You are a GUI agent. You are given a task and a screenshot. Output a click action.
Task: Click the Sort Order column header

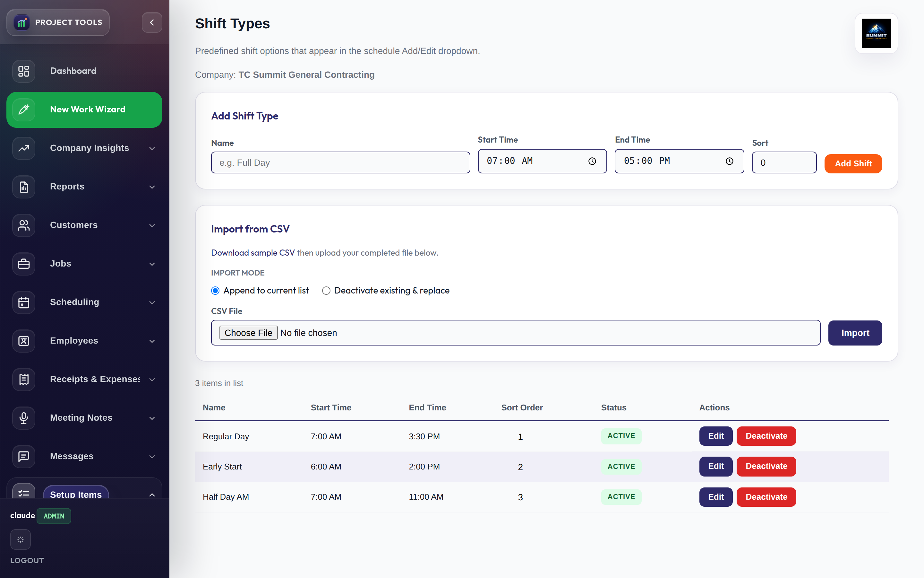pyautogui.click(x=522, y=407)
